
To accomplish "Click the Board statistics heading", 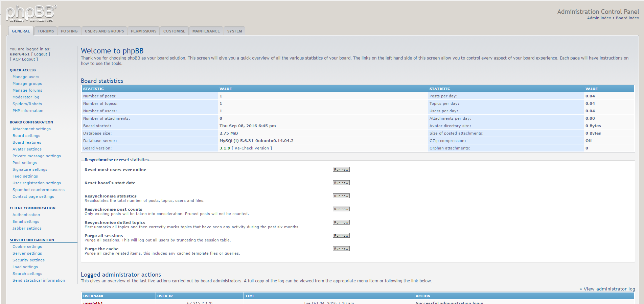I will point(102,81).
